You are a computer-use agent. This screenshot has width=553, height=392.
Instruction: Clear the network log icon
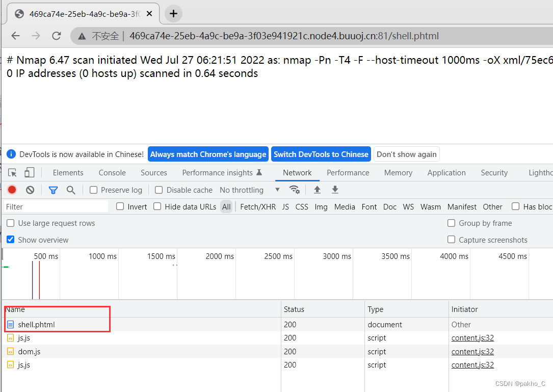click(x=30, y=190)
